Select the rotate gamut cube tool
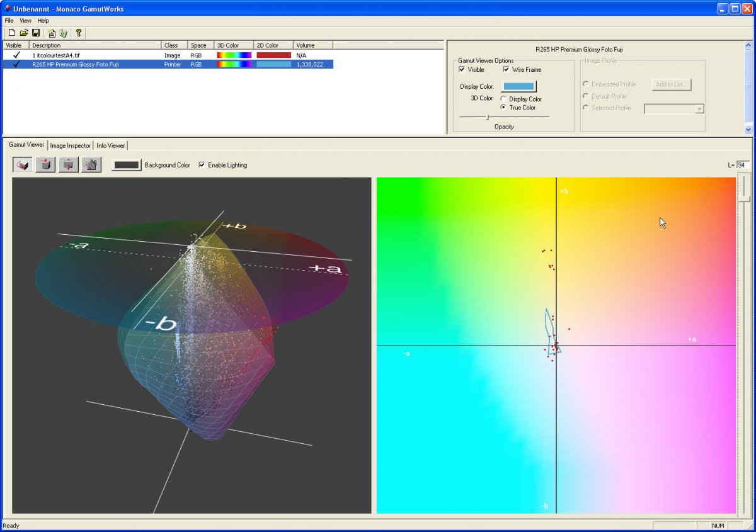This screenshot has height=532, width=756. [x=23, y=165]
